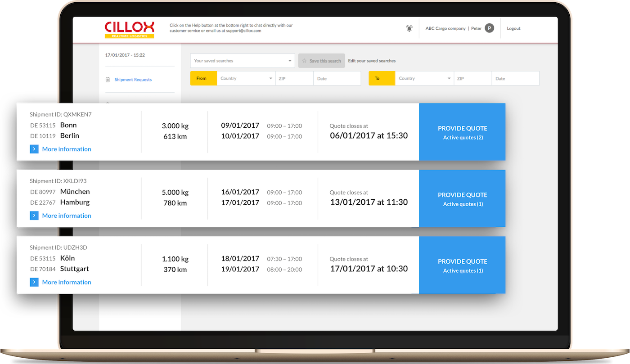
Task: Open Peter's profile avatar
Action: (x=489, y=28)
